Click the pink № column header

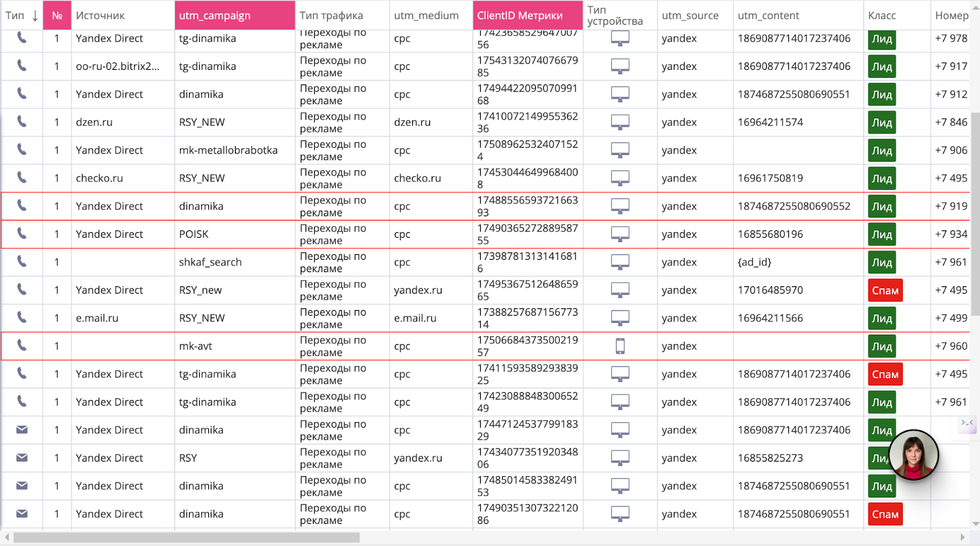57,16
